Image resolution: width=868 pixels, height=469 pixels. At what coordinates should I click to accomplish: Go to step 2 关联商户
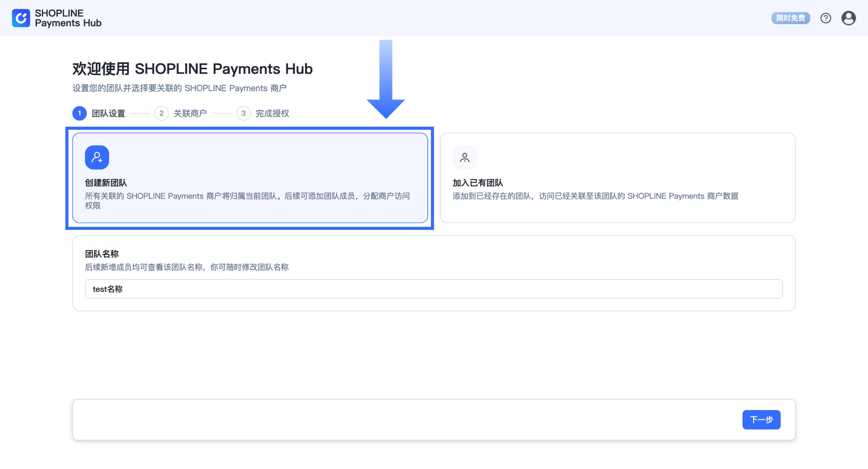point(181,113)
